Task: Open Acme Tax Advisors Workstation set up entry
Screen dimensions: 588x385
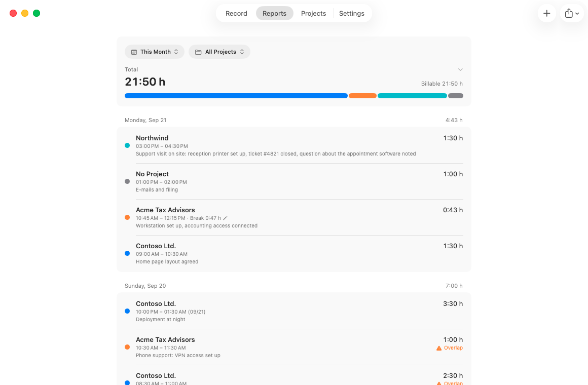Action: click(294, 217)
